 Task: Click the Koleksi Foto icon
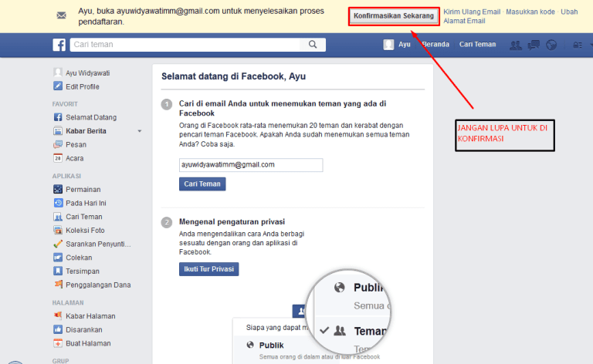pyautogui.click(x=57, y=230)
